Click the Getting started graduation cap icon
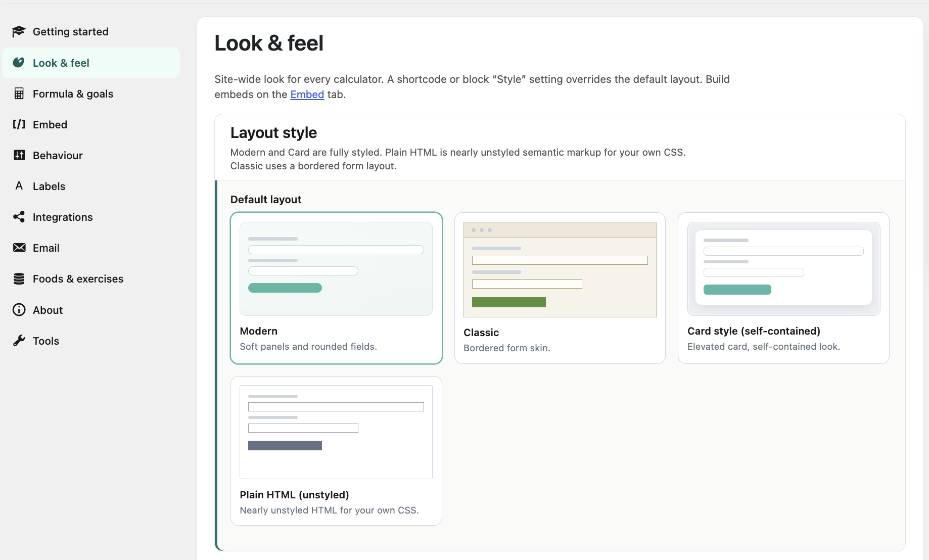 click(19, 32)
